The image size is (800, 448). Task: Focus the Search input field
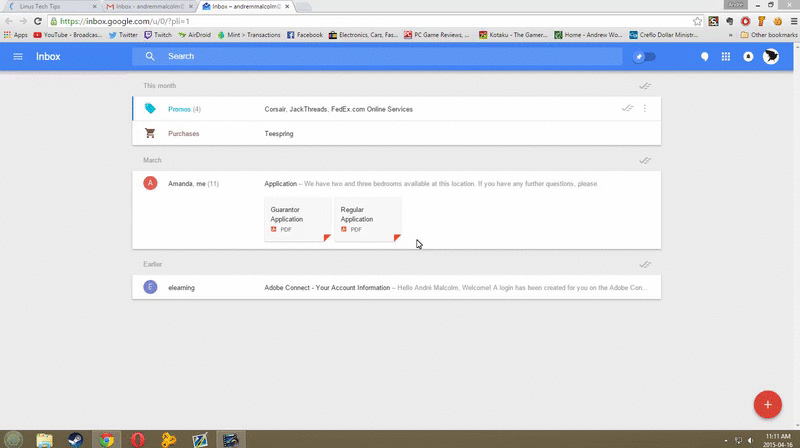coord(377,56)
